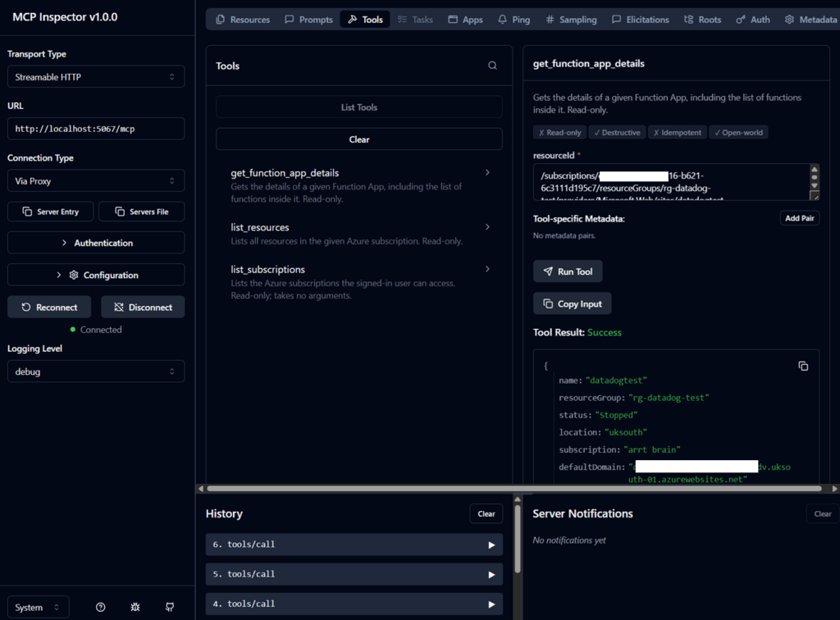The image size is (840, 620).
Task: Run the selected tool
Action: 568,271
